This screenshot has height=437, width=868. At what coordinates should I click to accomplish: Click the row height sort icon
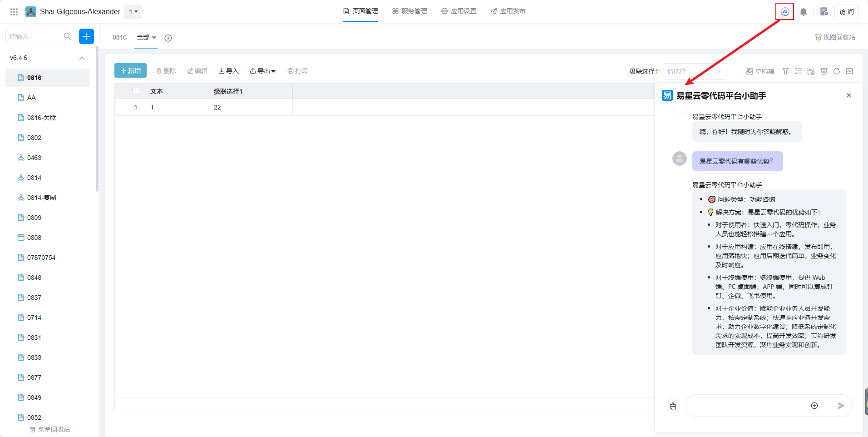[798, 71]
